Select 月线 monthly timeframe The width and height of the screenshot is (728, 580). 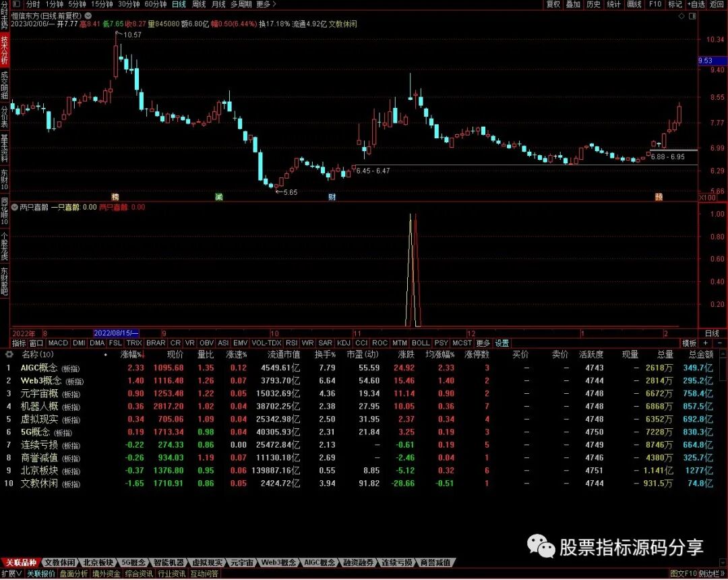click(x=218, y=4)
